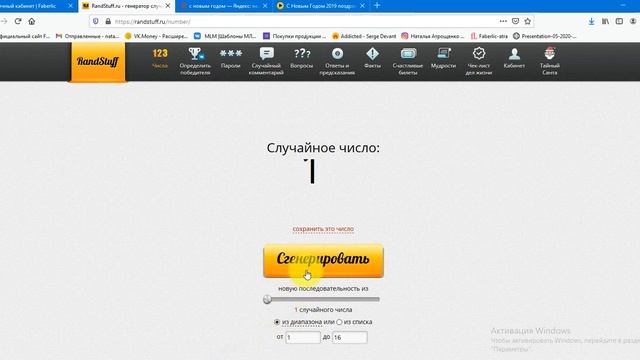
Task: Close the RandStuff.ru tab
Action: [168, 6]
